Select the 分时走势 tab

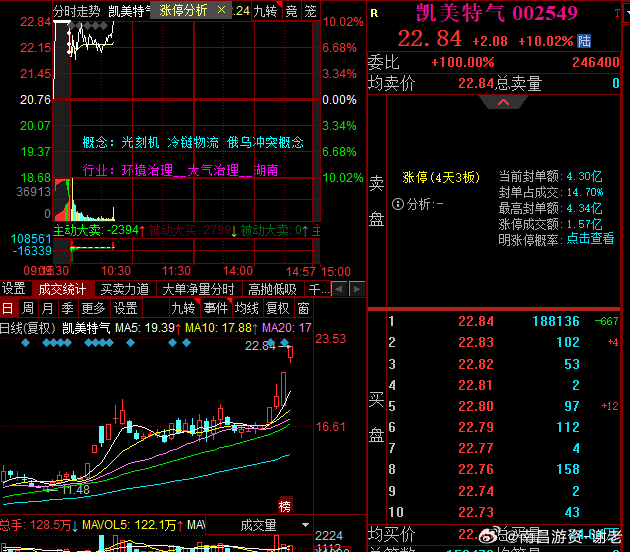(77, 11)
